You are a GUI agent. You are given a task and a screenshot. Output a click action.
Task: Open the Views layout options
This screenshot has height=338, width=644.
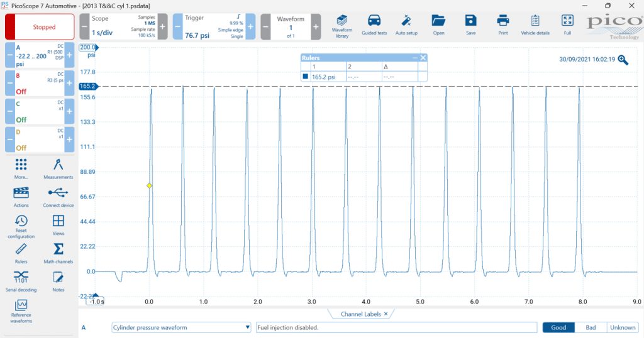58,225
